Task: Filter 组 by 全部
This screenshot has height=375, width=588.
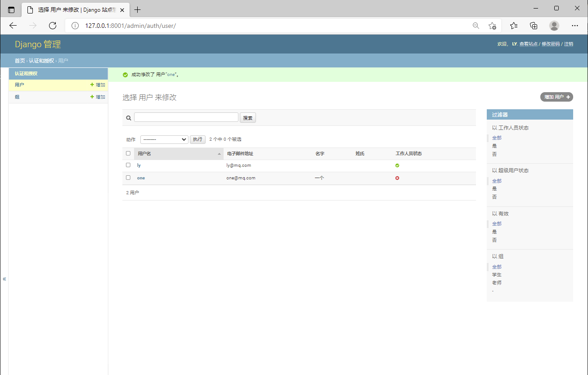Action: coord(497,267)
